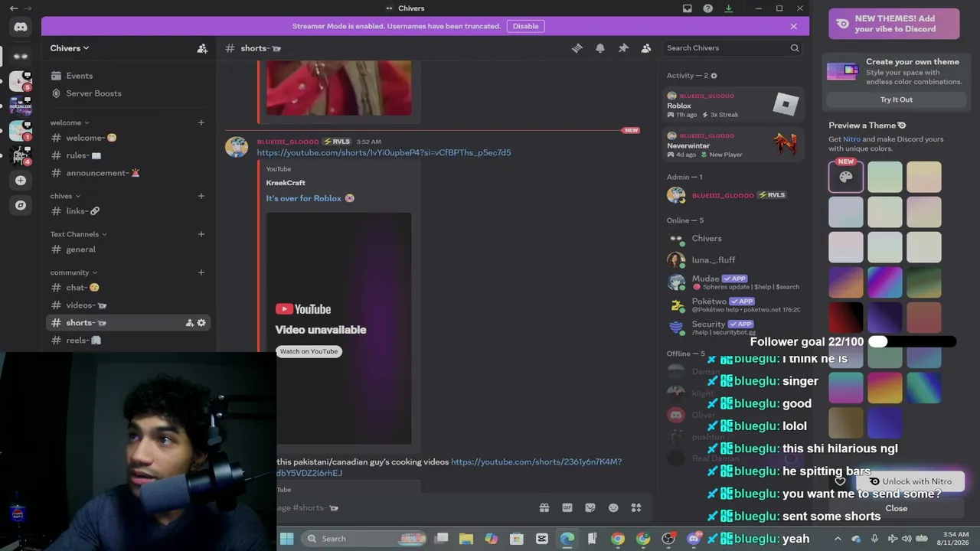Open OBS Studio from taskbar
Screen dimensions: 980x551
[668, 539]
